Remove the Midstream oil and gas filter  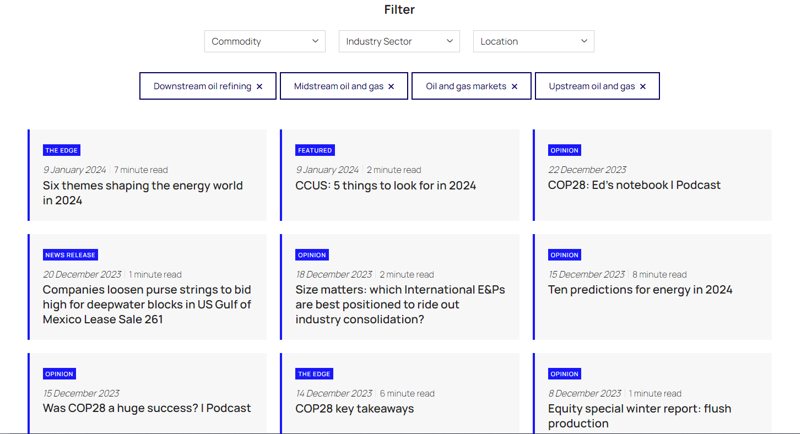[391, 87]
